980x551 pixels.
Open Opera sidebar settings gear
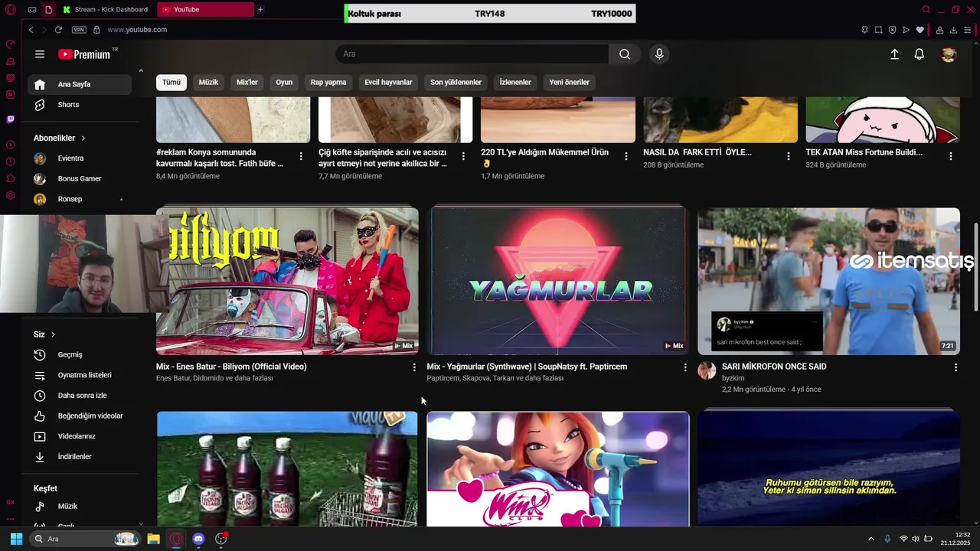coord(10,195)
